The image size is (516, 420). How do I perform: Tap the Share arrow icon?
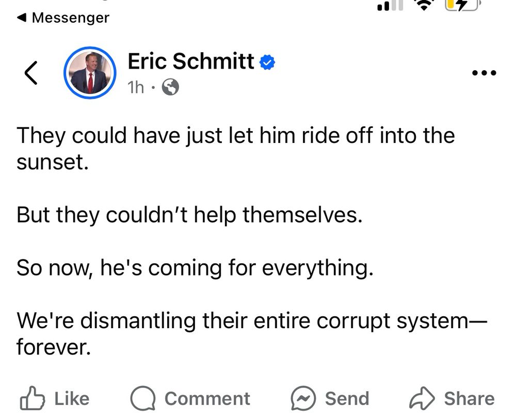[x=423, y=399]
